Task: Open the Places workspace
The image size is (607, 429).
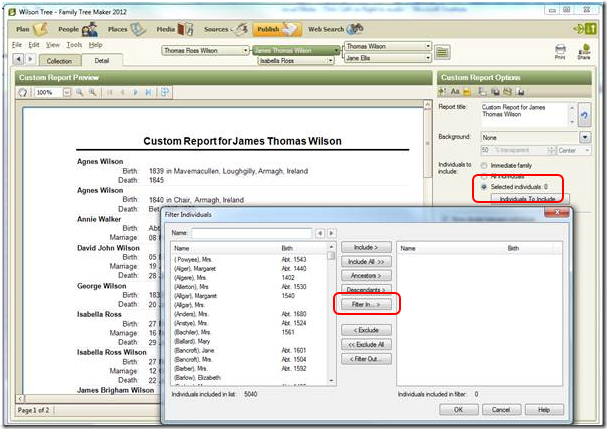Action: (x=127, y=29)
